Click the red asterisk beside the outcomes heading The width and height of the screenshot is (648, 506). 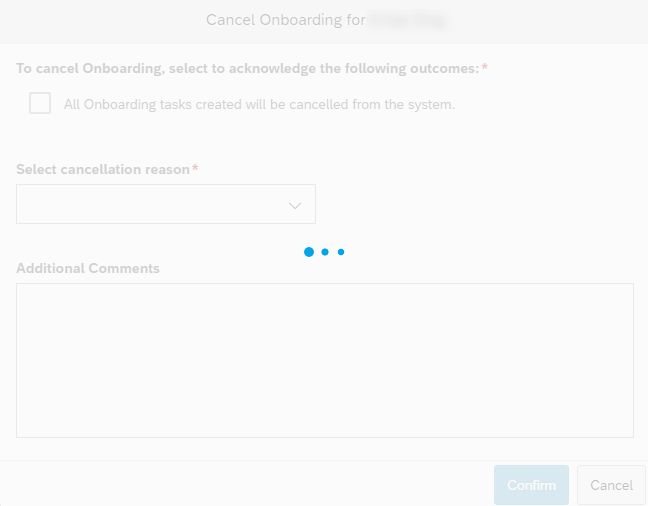[485, 67]
